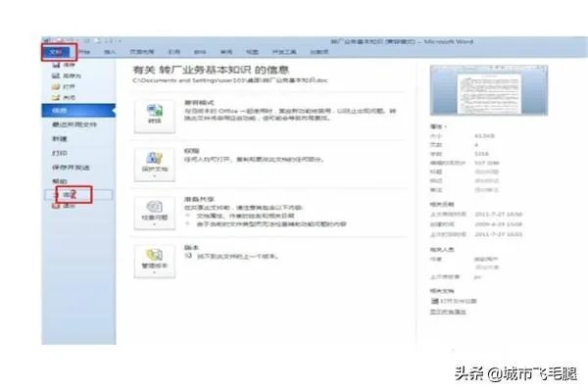The width and height of the screenshot is (588, 392).
Task: Click the document file path under heading
Action: 230,80
